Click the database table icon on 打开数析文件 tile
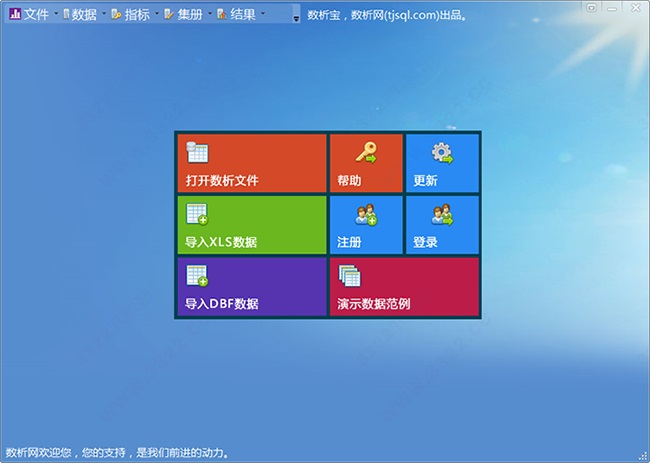This screenshot has height=463, width=650. [197, 152]
